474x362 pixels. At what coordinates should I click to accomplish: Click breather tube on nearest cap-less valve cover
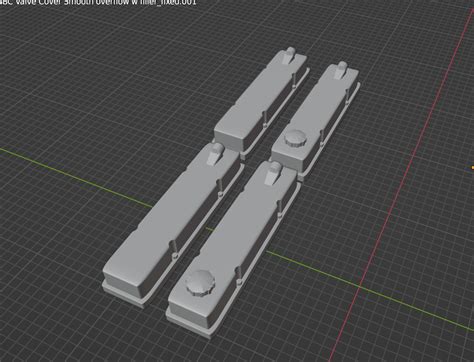tap(216, 154)
